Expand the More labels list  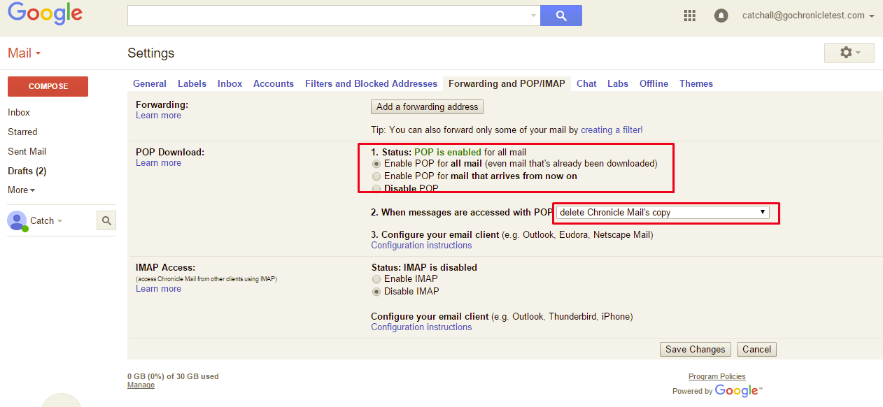click(21, 190)
